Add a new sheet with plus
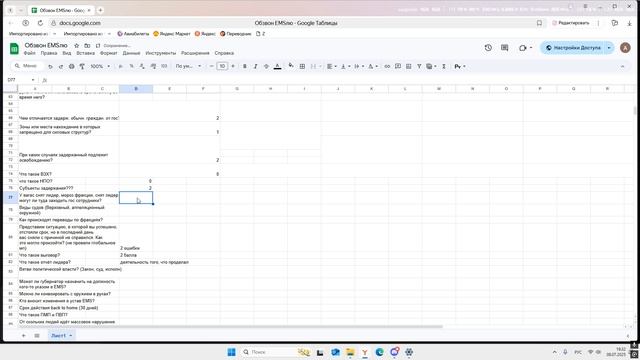Screen dimensions: 640x360 click(24, 336)
